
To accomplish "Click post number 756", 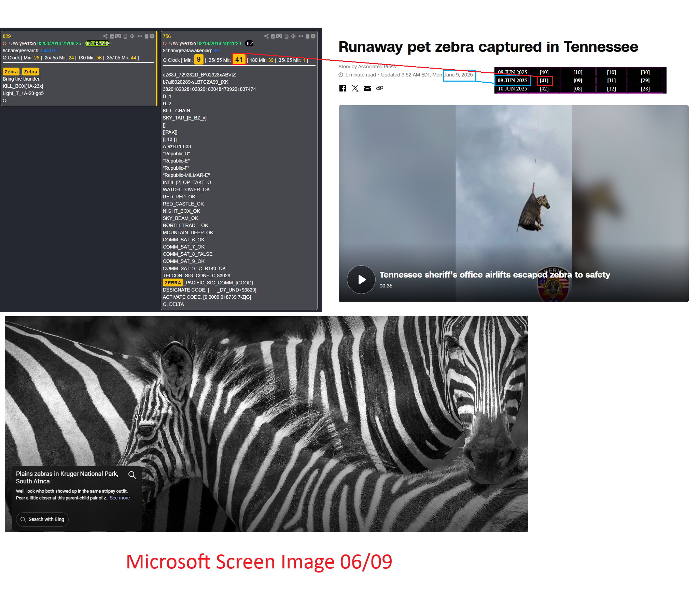I will [x=167, y=36].
